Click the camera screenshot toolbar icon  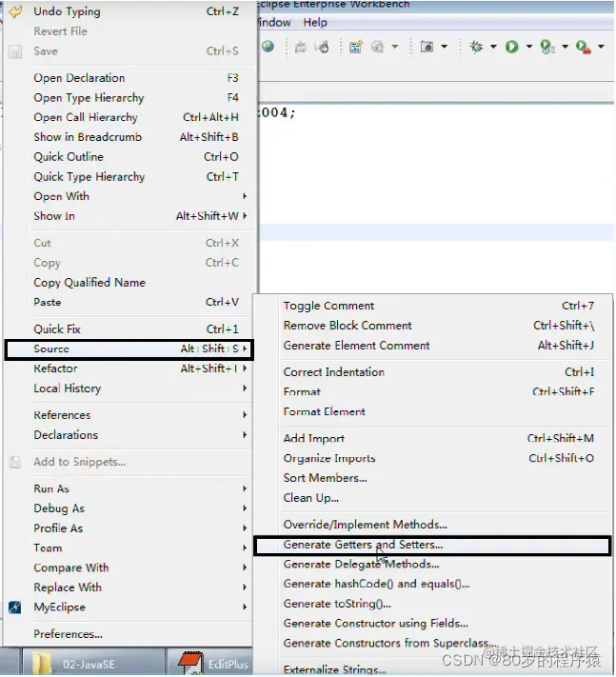[427, 47]
